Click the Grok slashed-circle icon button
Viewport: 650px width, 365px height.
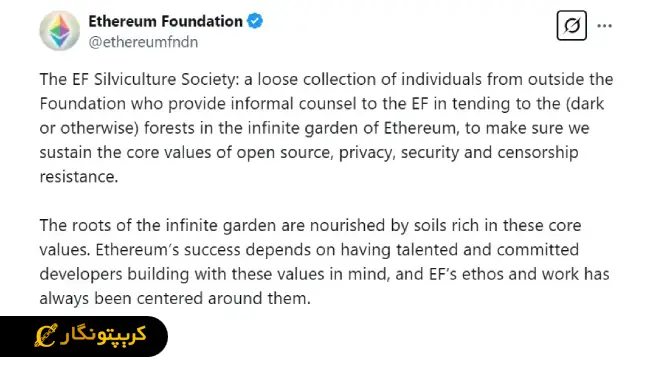click(x=571, y=26)
